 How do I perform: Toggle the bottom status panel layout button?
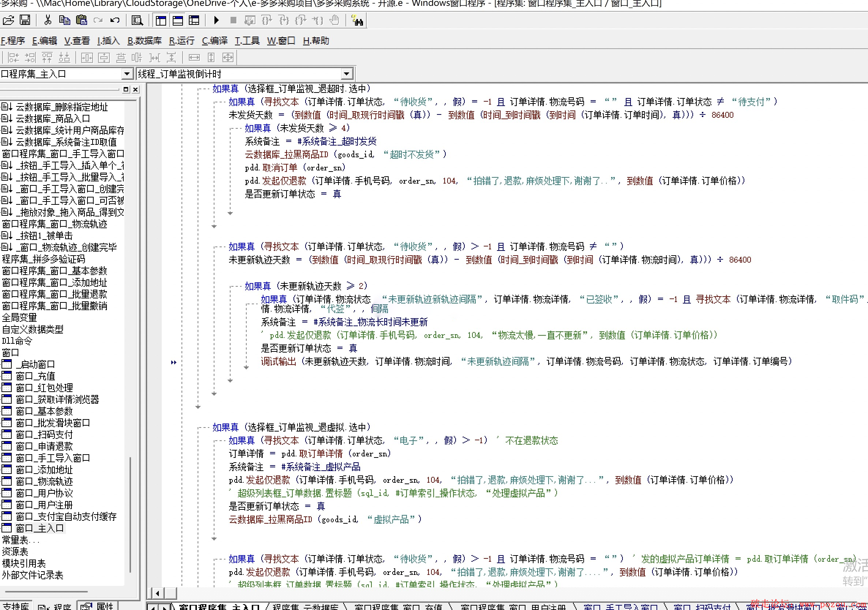(178, 20)
